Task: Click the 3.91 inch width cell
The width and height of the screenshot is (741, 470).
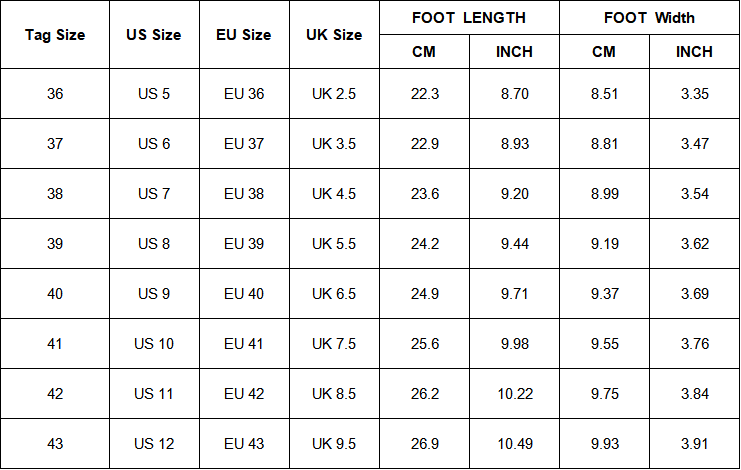Action: 694,444
